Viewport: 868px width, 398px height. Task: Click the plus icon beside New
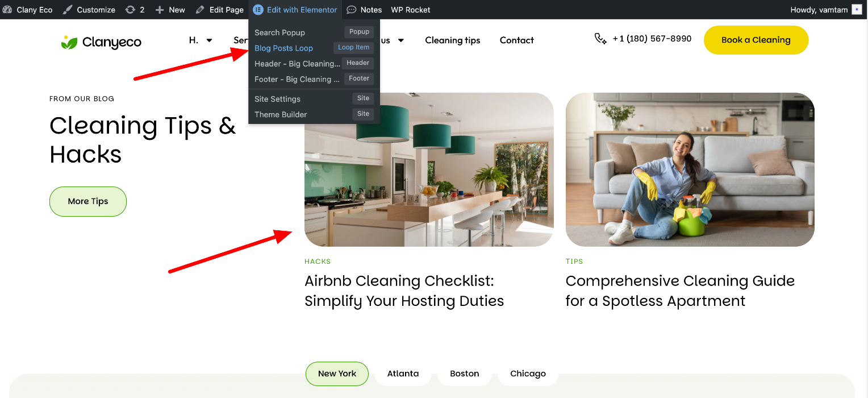[160, 10]
